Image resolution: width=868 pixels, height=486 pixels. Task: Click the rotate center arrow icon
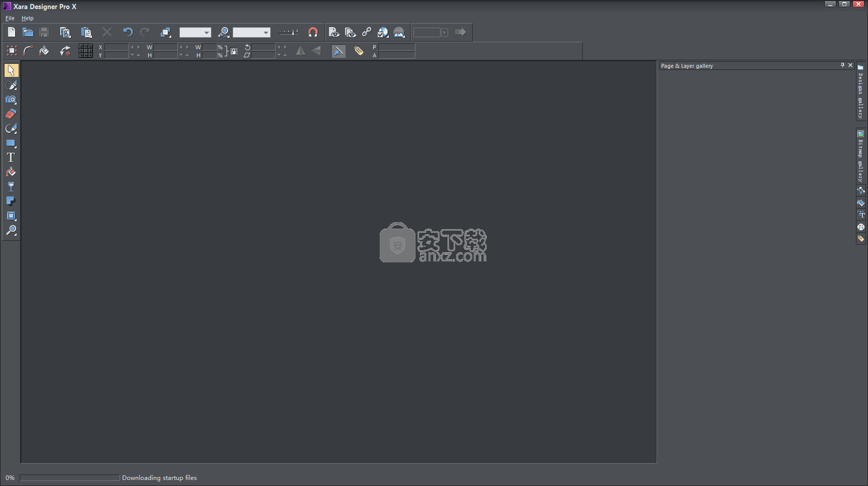[65, 50]
